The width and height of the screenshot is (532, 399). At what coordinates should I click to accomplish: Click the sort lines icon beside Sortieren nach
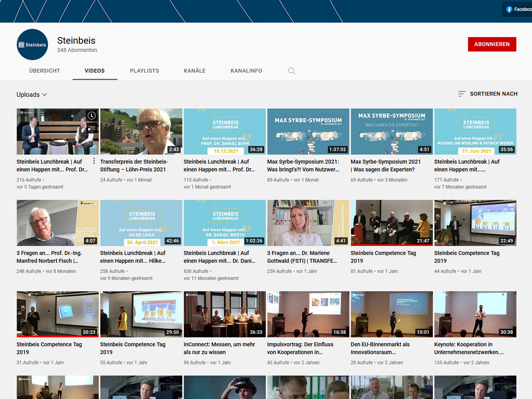coord(462,94)
